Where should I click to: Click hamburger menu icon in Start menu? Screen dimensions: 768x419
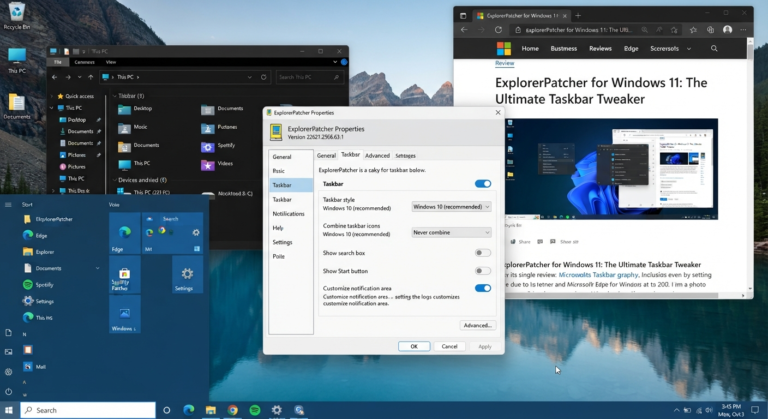[8, 204]
